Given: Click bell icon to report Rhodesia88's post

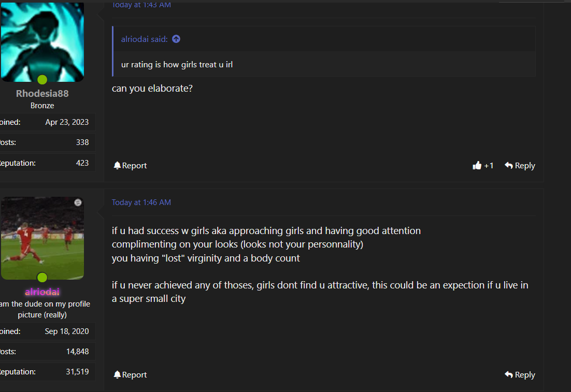Looking at the screenshot, I should [x=117, y=166].
